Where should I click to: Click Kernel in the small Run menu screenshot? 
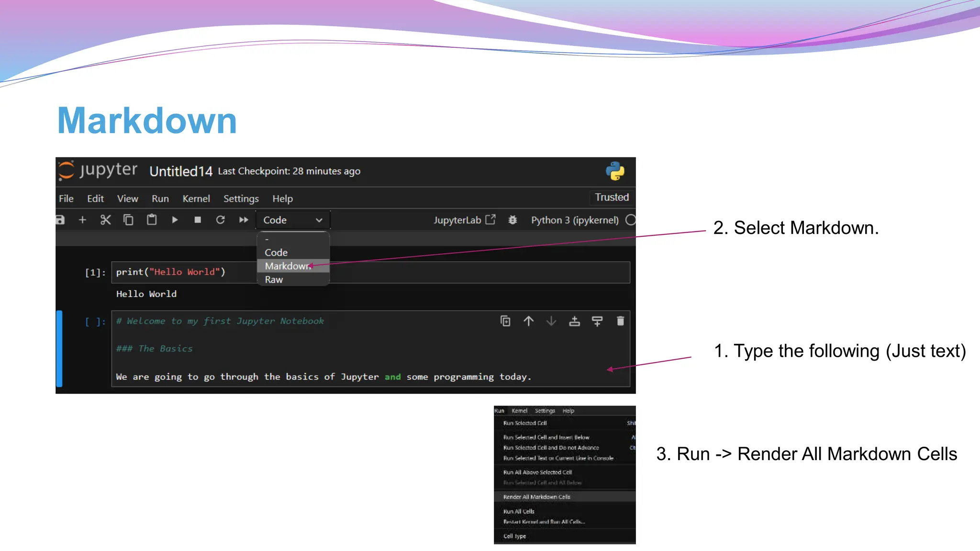pos(519,411)
